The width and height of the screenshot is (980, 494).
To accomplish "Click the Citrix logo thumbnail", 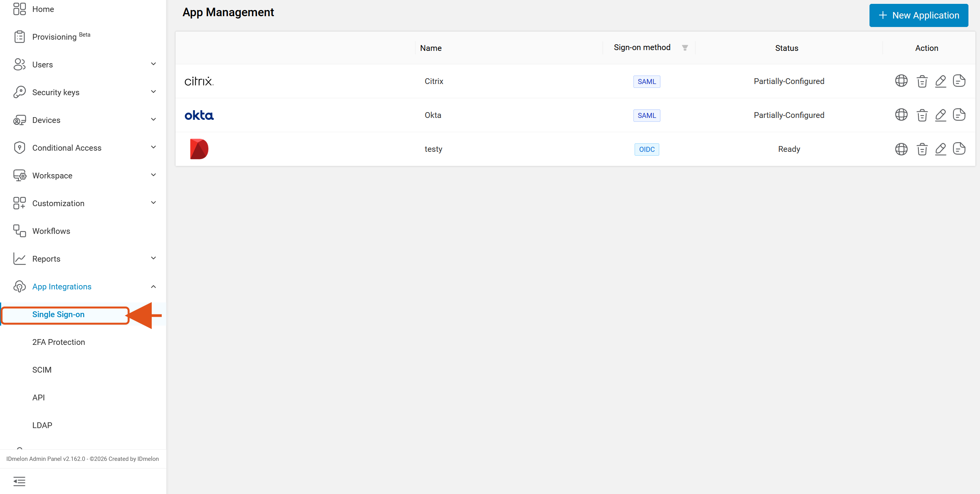I will pyautogui.click(x=199, y=81).
